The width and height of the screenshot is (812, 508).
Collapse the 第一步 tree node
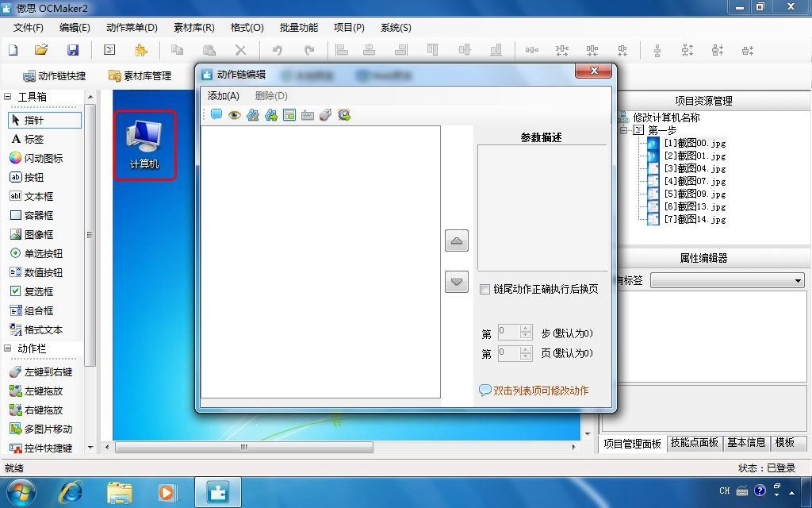pos(624,130)
